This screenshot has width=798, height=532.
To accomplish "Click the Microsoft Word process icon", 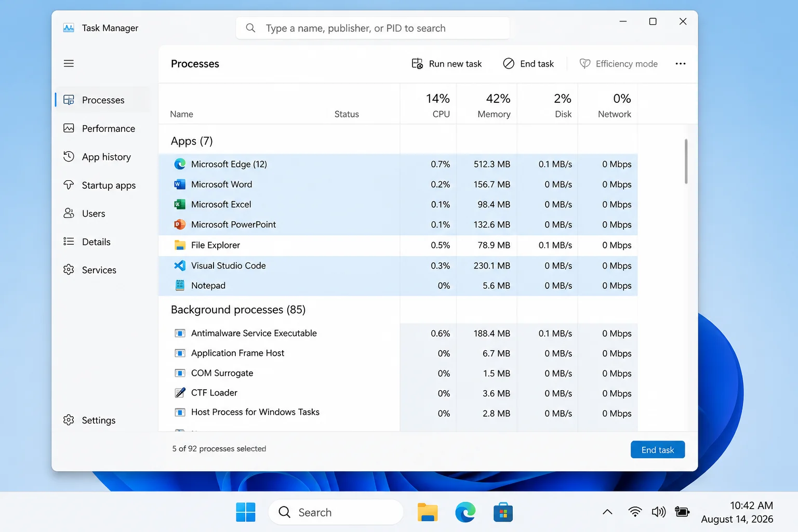I will tap(180, 184).
